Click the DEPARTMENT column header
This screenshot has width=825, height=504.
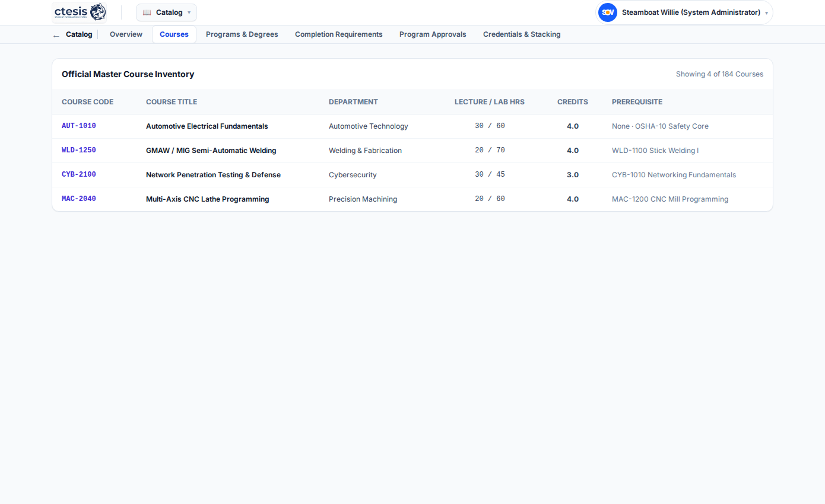point(353,102)
